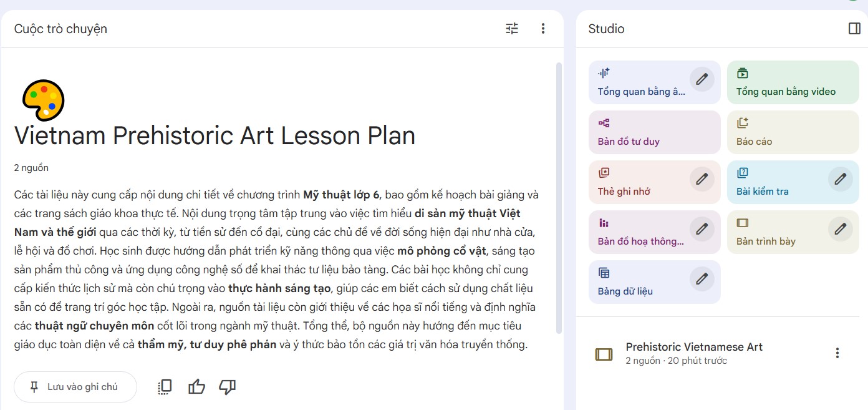Generate "Tổng quan bằng video" overview
This screenshot has width=868, height=410.
[792, 82]
